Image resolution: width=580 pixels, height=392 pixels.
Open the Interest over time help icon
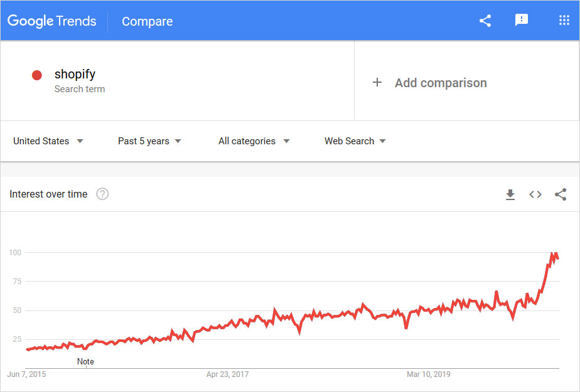(102, 194)
